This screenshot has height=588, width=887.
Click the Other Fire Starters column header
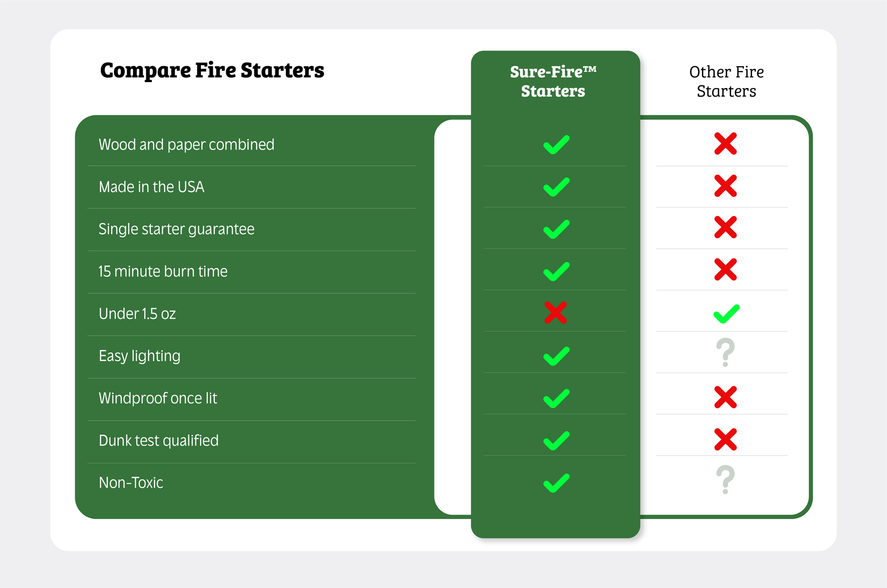pyautogui.click(x=726, y=82)
